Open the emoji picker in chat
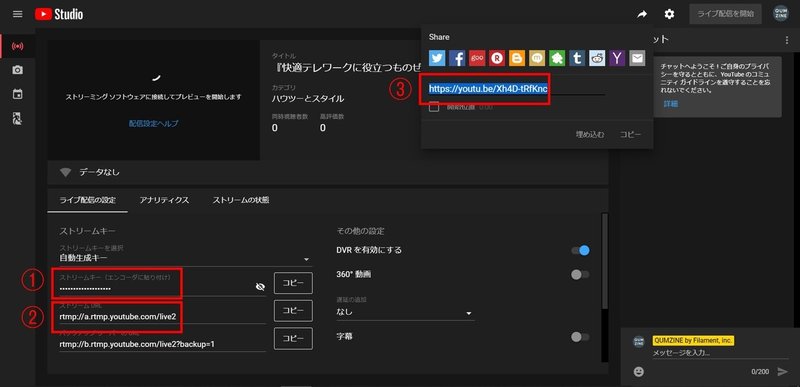The height and width of the screenshot is (387, 800). click(638, 372)
